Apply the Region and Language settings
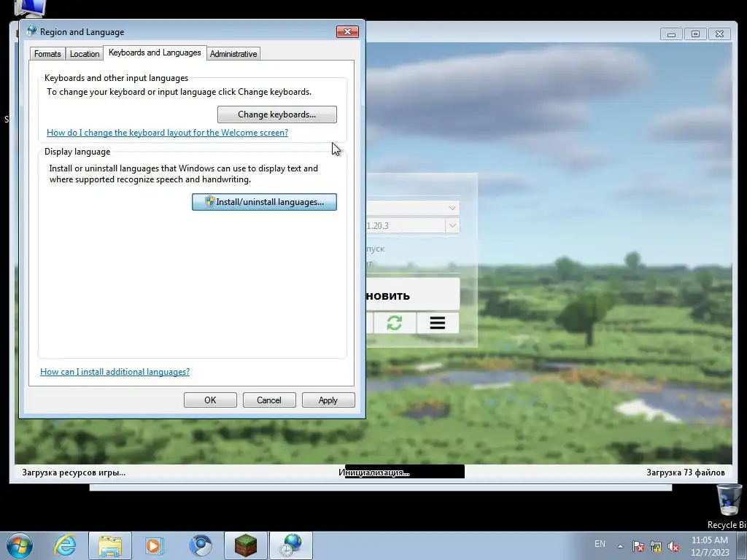The height and width of the screenshot is (560, 747). (x=328, y=400)
